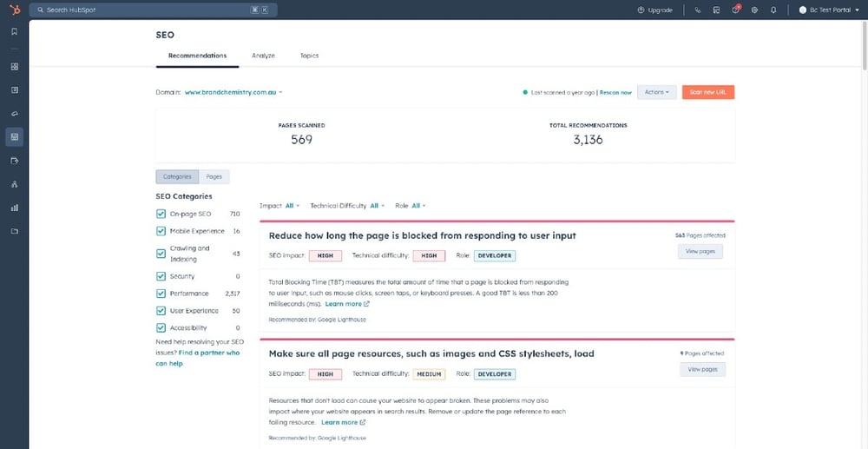Click the SEO page title
This screenshot has width=868, height=449.
pyautogui.click(x=165, y=35)
